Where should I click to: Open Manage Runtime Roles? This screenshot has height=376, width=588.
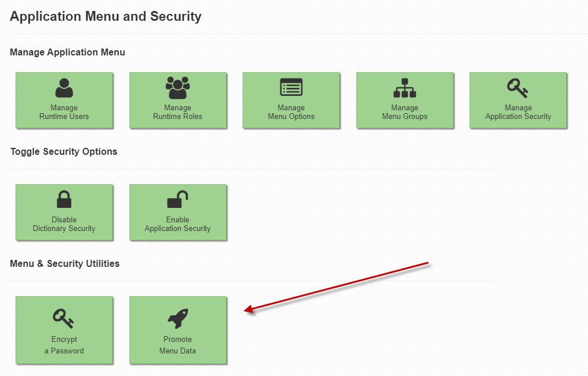coord(178,101)
